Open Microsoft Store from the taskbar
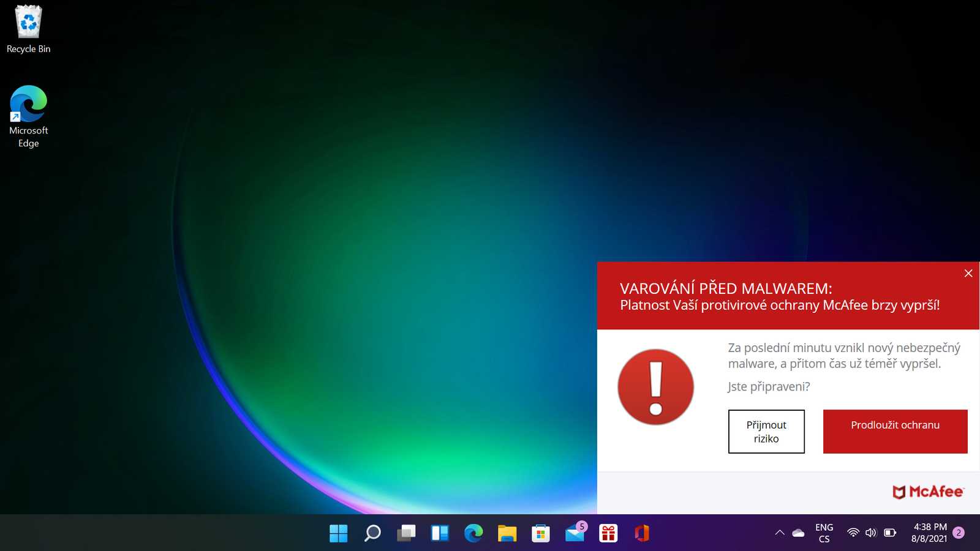The image size is (980, 551). tap(541, 533)
